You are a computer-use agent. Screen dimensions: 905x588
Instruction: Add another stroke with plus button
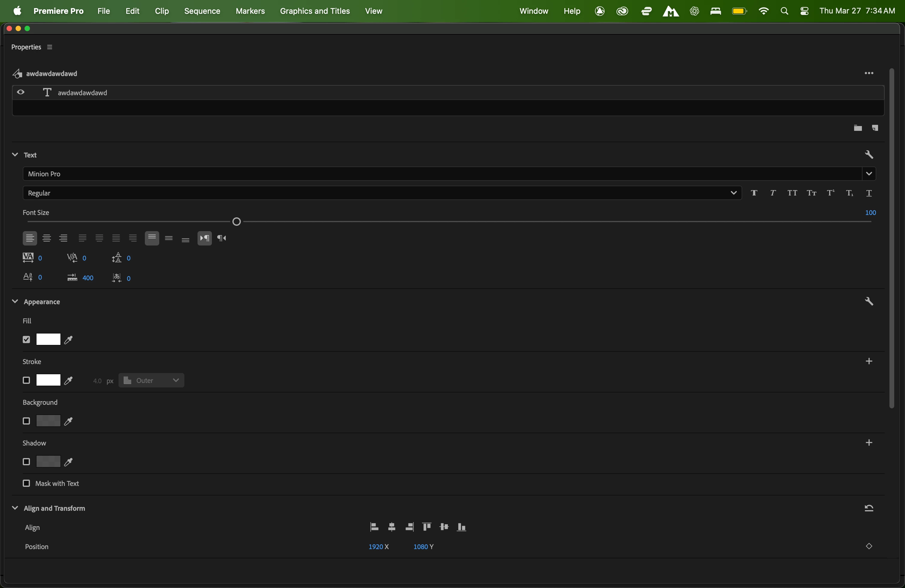click(x=869, y=361)
